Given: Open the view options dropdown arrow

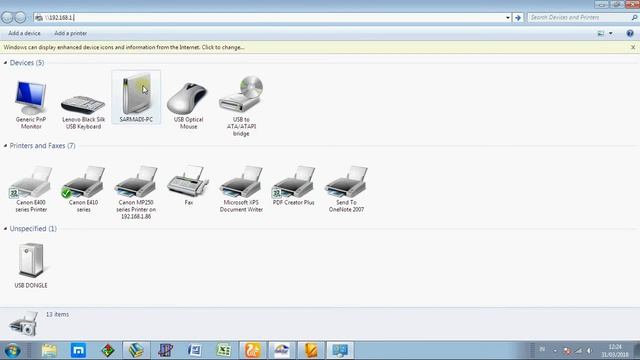Looking at the screenshot, I should point(611,33).
